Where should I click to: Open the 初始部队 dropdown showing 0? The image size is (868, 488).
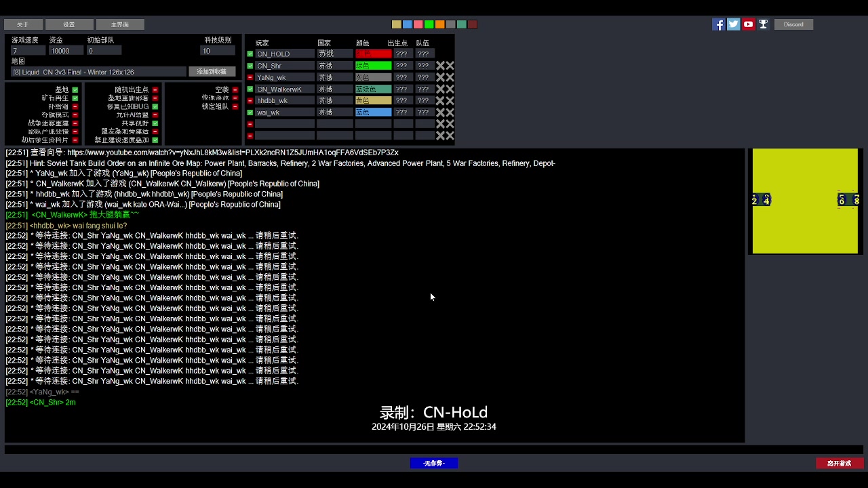[104, 51]
